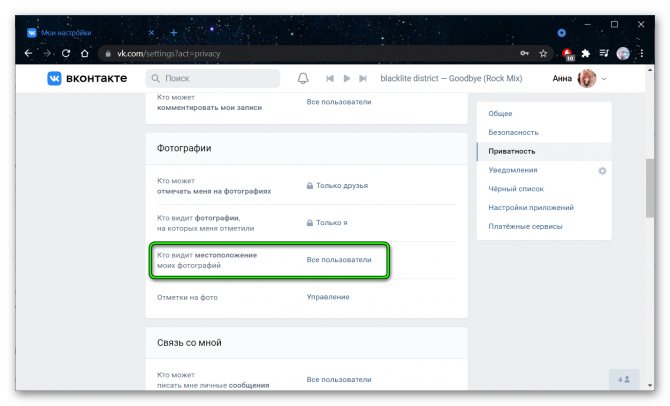Open the Chrome profile avatar
This screenshot has width=670, height=406.
coord(623,53)
